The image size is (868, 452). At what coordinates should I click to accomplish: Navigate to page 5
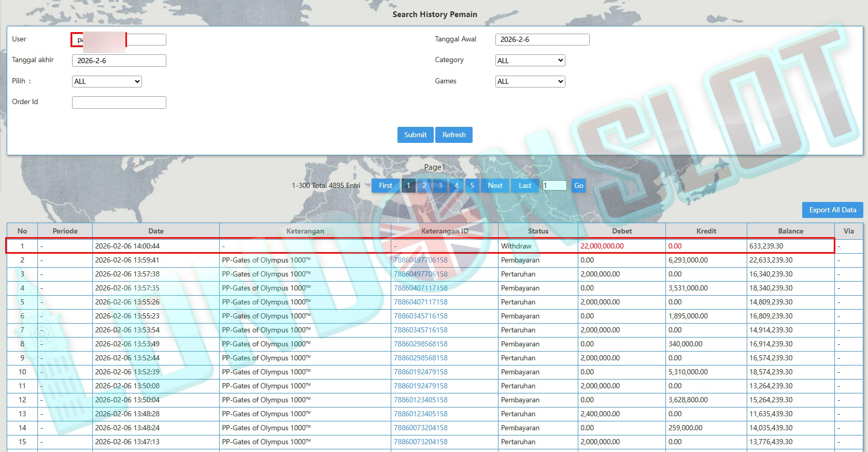coord(472,185)
